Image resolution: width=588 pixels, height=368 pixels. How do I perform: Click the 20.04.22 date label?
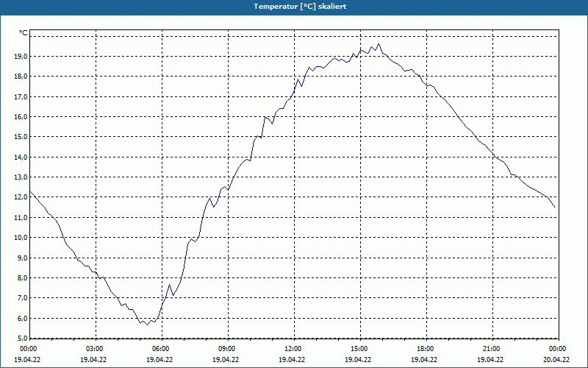tap(556, 359)
